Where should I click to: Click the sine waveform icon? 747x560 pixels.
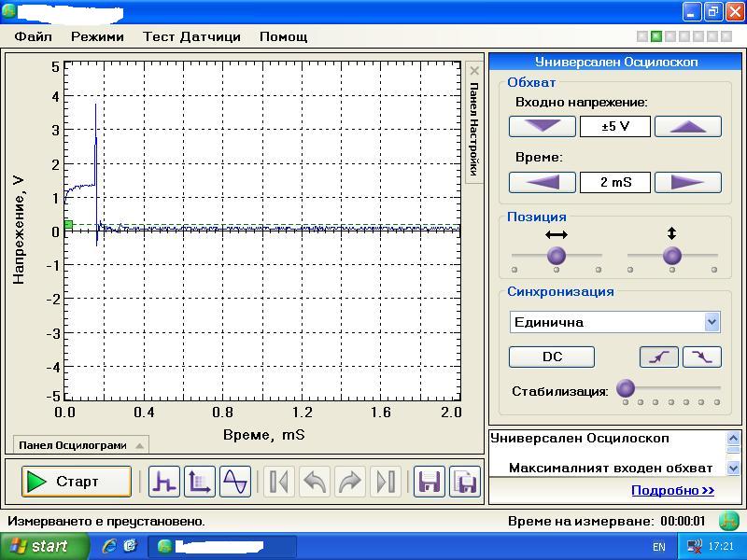[235, 482]
